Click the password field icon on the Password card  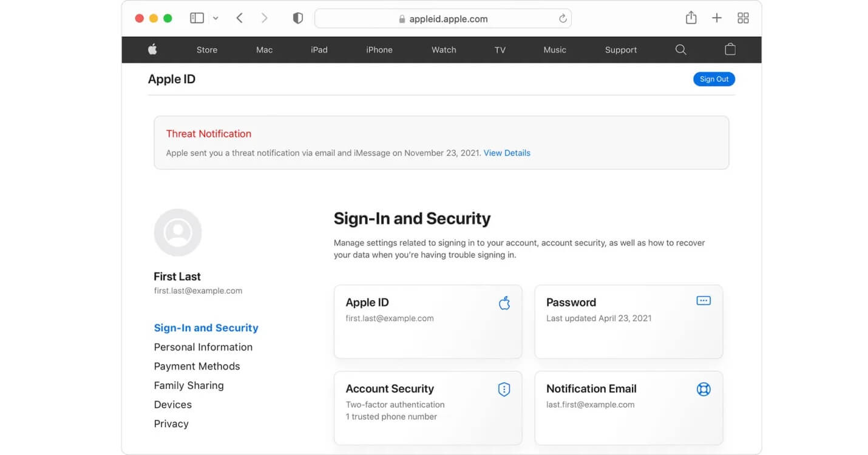[x=703, y=300]
